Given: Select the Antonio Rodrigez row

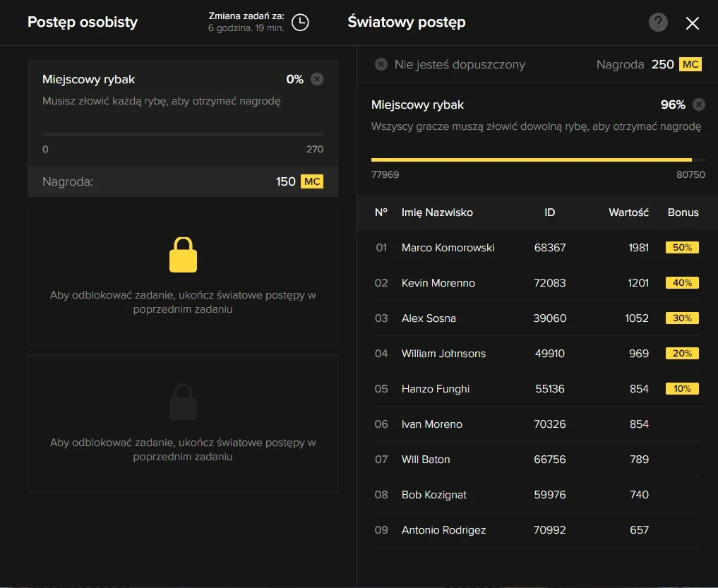Looking at the screenshot, I should 443,530.
